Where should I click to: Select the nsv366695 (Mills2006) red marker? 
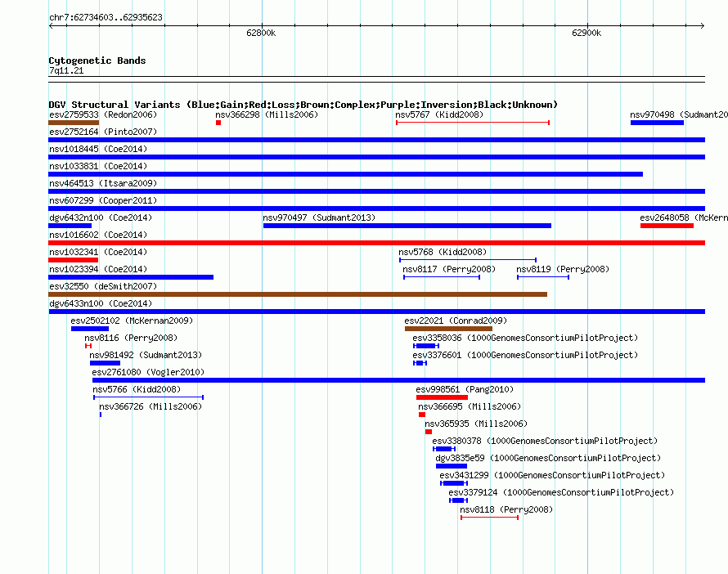[422, 415]
